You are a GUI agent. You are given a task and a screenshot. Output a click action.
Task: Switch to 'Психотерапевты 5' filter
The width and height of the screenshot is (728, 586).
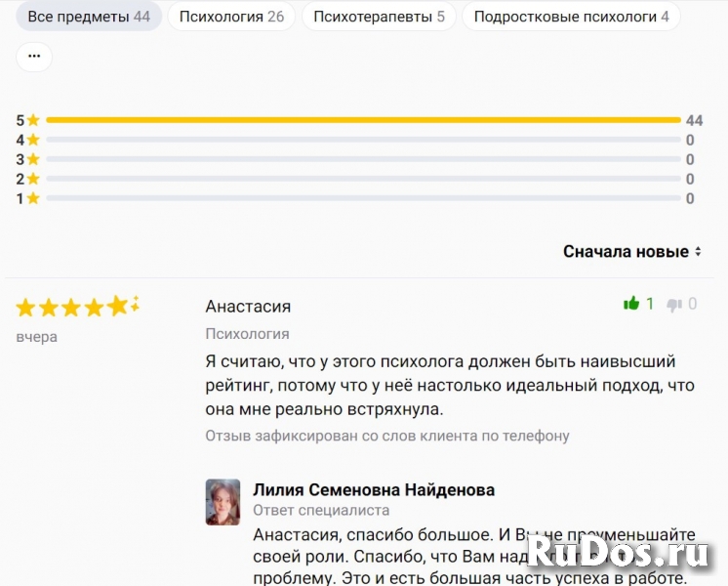click(379, 17)
